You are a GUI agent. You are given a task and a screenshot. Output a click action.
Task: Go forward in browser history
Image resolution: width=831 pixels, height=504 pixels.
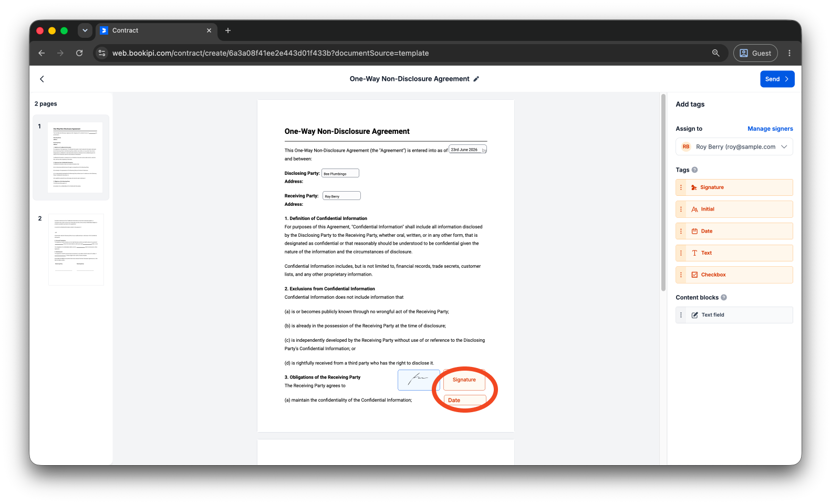click(60, 53)
